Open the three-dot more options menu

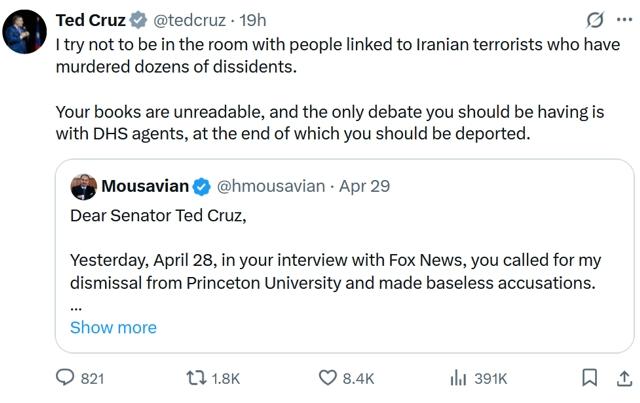coord(624,20)
